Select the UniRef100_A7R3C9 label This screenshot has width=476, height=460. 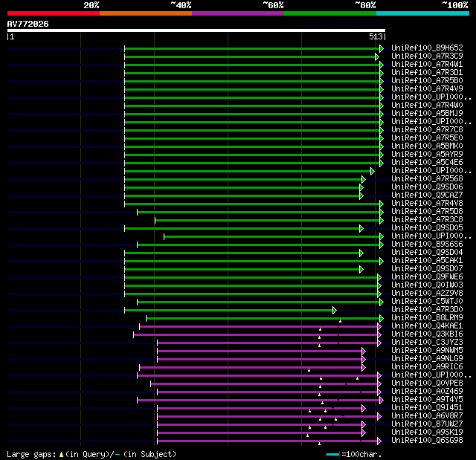click(427, 56)
